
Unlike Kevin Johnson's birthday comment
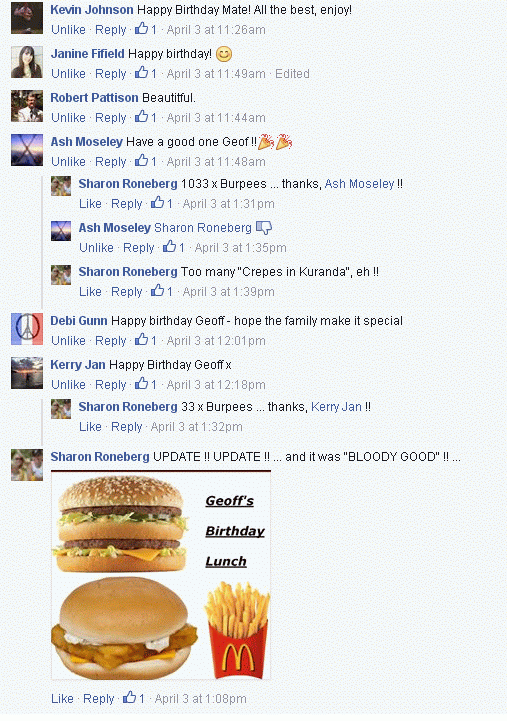(x=68, y=30)
